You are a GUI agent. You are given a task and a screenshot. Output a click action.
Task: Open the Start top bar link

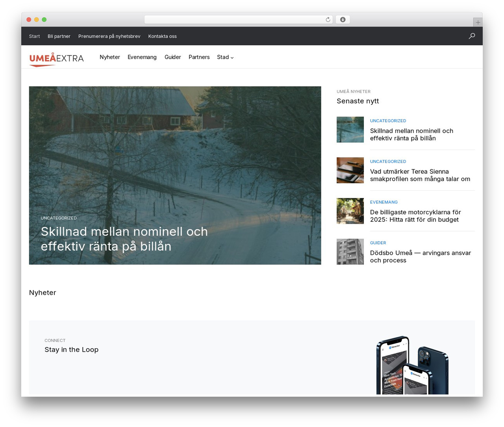[34, 36]
